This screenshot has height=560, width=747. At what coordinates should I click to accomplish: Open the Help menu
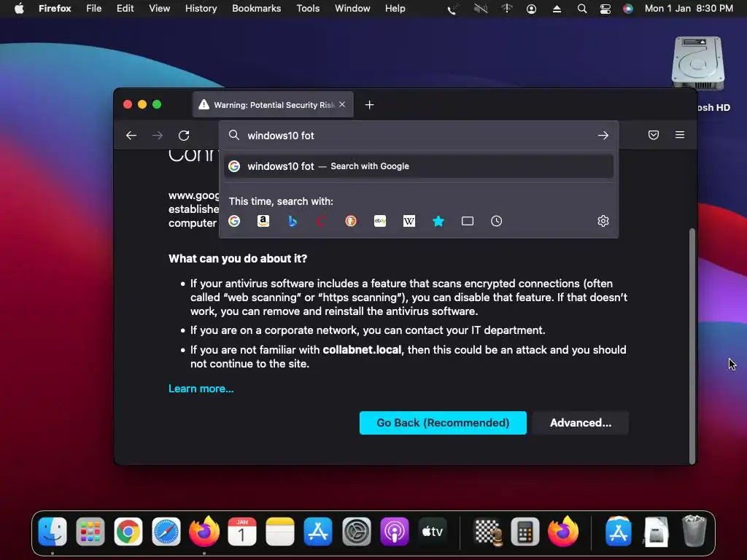point(395,9)
